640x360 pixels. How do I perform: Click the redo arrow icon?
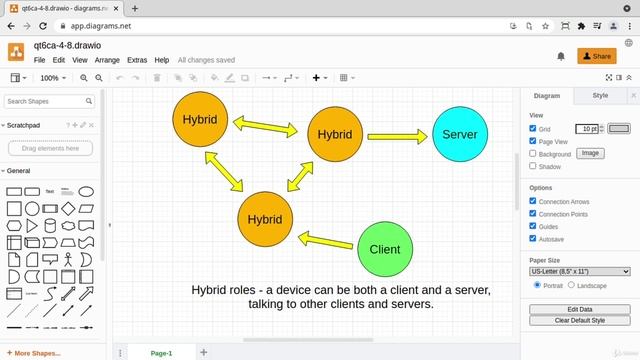pos(135,78)
